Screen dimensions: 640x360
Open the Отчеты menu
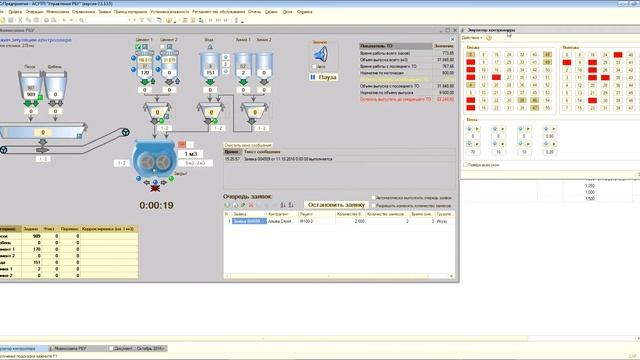[254, 12]
